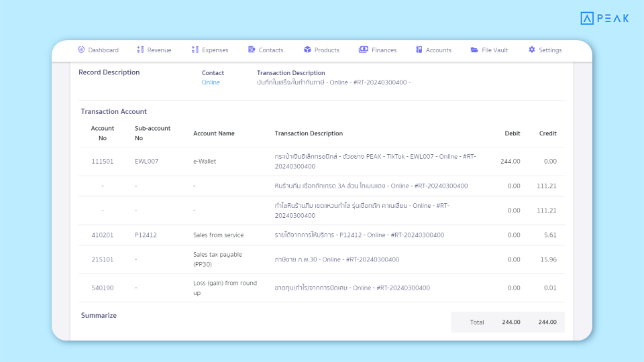The height and width of the screenshot is (362, 644).
Task: Click account number 215101
Action: pyautogui.click(x=103, y=259)
